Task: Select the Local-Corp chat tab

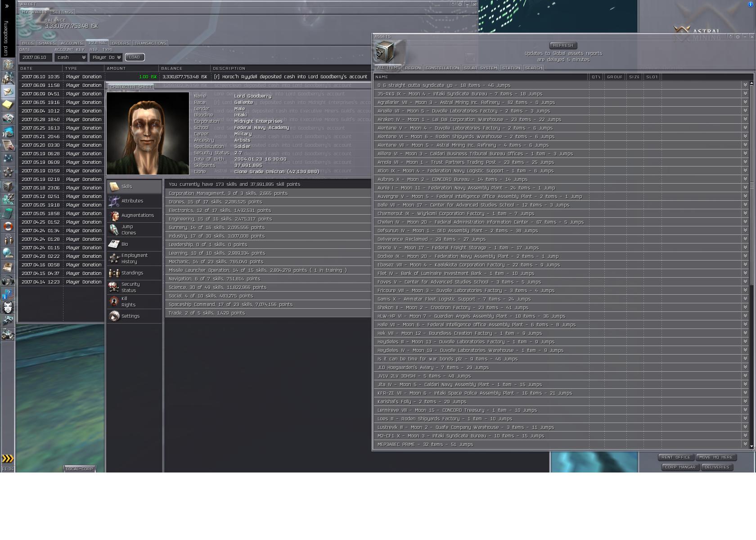Action: (x=80, y=469)
